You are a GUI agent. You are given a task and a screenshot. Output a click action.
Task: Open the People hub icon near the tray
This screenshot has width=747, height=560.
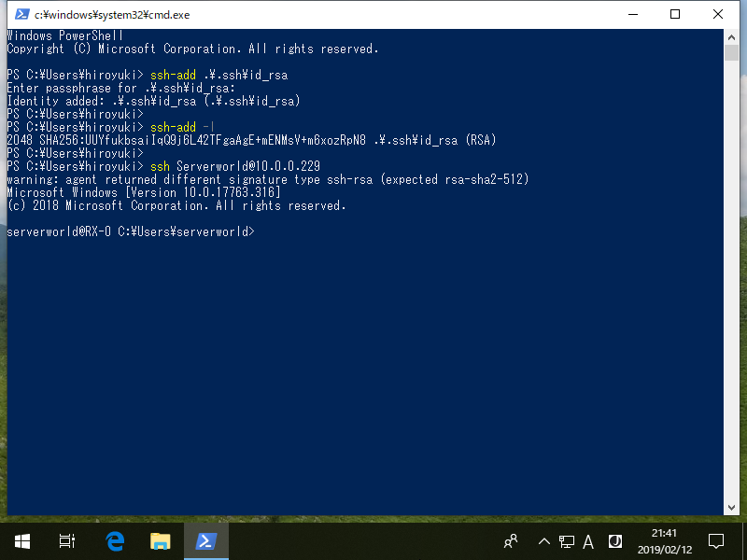tap(511, 541)
